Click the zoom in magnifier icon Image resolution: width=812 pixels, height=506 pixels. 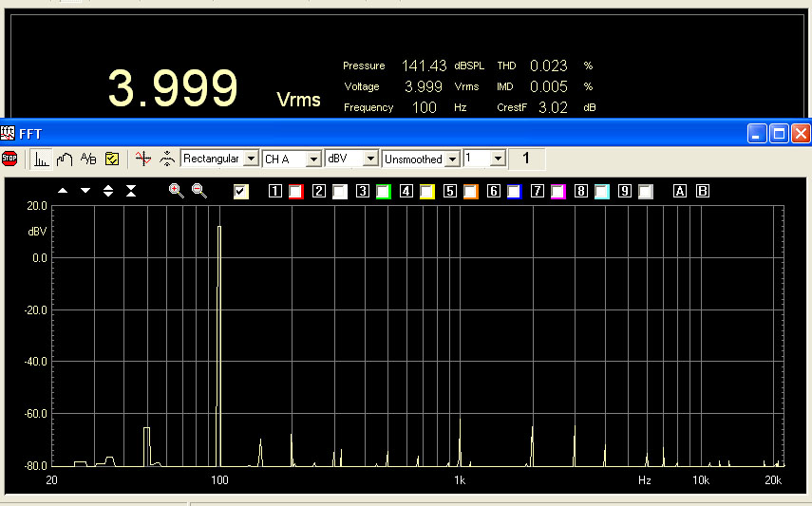tap(176, 191)
